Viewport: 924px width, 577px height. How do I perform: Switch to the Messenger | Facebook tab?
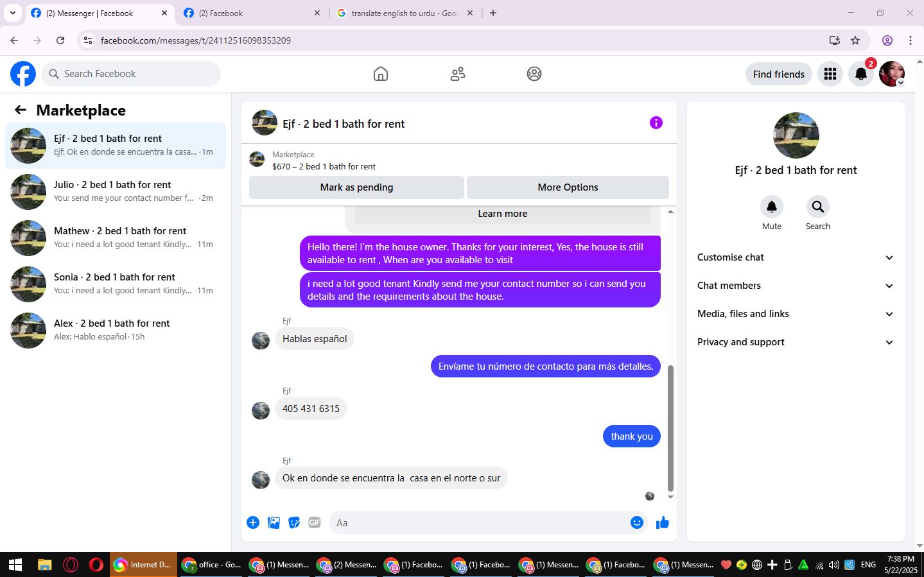[100, 13]
